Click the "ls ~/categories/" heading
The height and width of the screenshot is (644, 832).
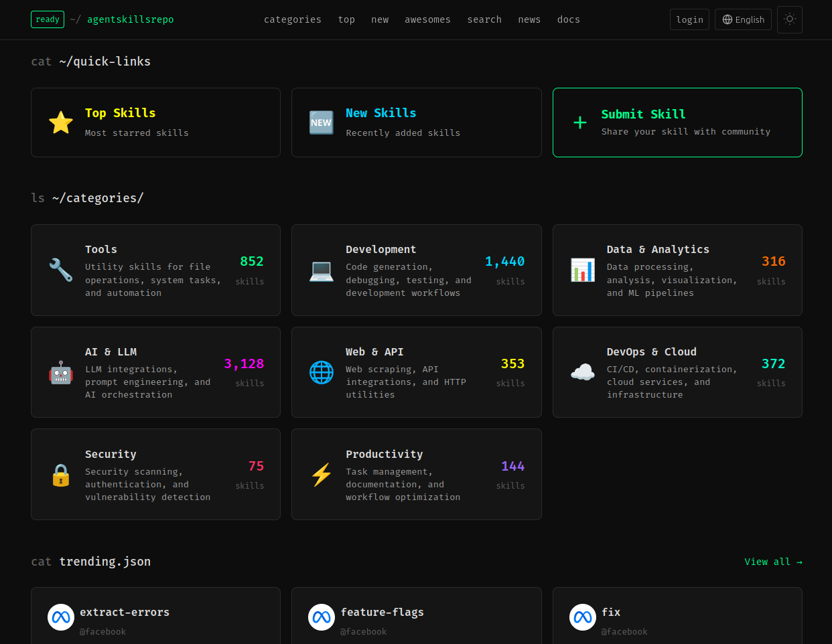pyautogui.click(x=87, y=198)
